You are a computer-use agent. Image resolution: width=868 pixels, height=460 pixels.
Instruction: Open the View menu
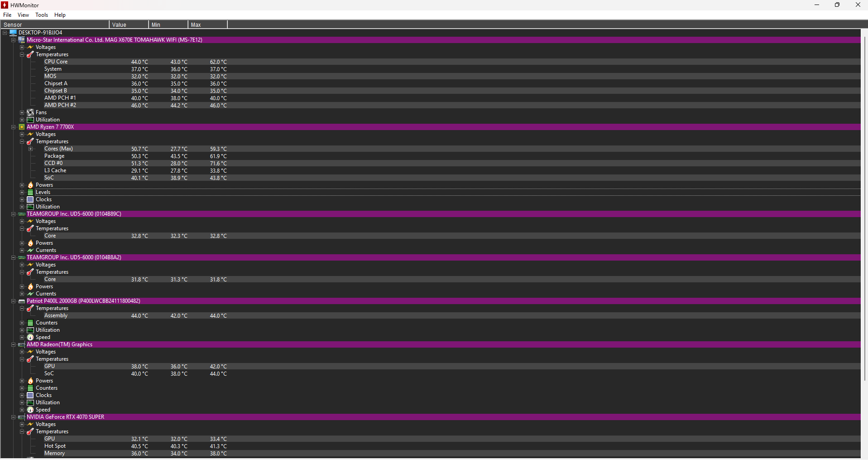click(23, 15)
